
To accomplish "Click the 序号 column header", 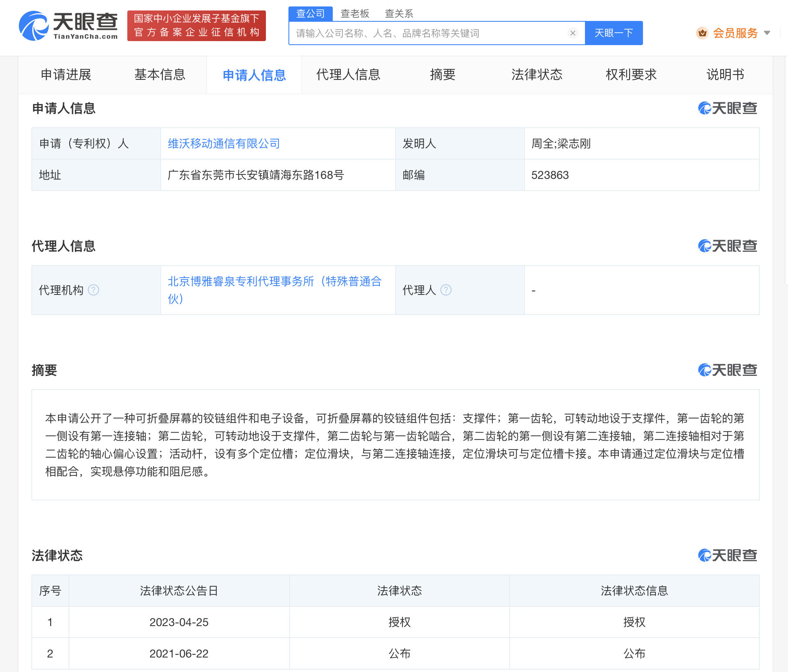I will pos(50,591).
